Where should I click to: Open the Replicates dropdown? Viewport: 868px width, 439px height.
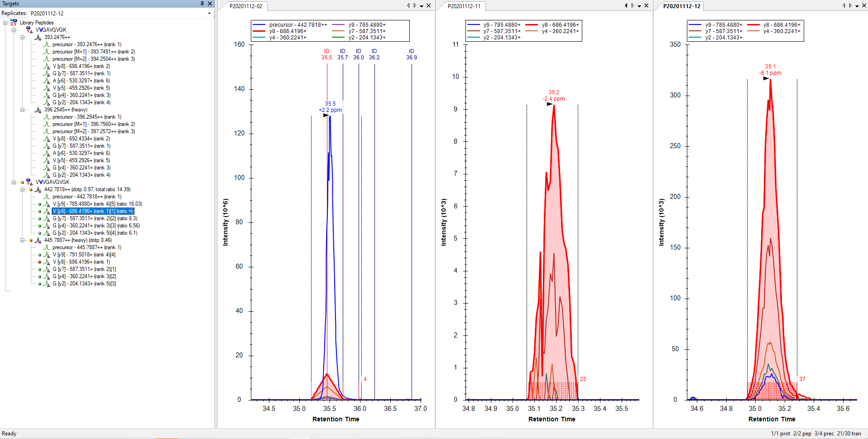pos(209,14)
